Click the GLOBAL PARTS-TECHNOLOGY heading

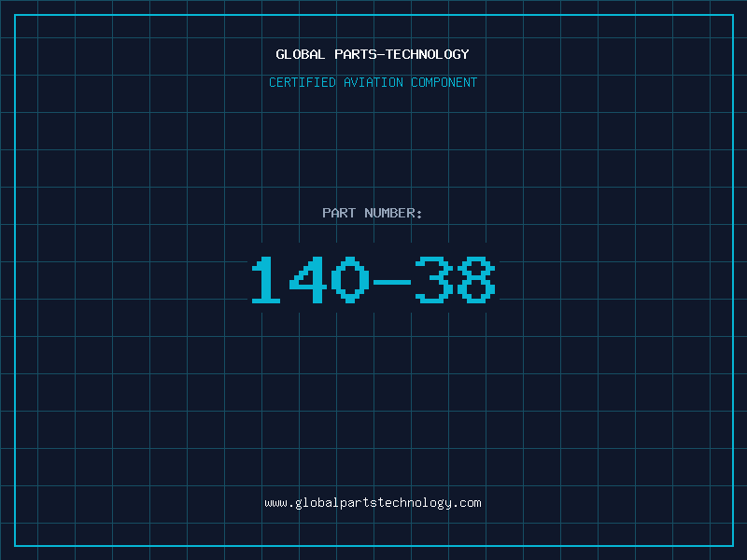(x=373, y=54)
